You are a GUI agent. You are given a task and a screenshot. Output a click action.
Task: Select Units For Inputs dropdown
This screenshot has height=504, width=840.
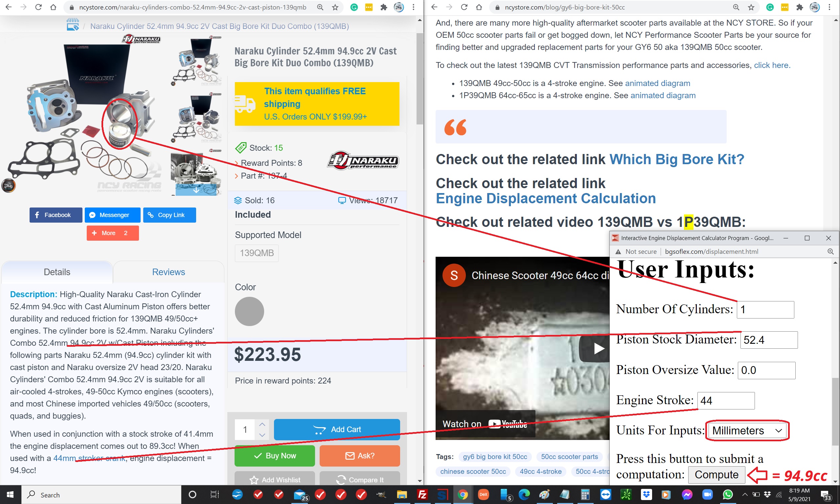point(746,431)
